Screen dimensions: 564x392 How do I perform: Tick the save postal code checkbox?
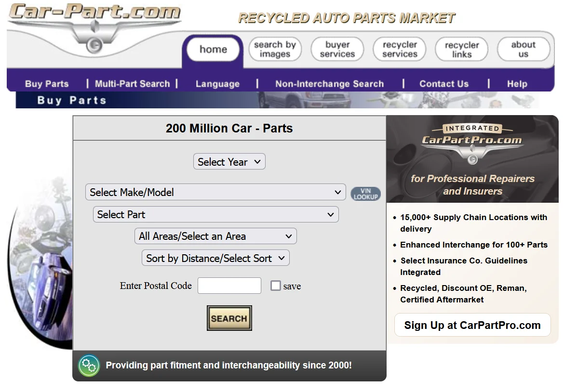pos(276,286)
